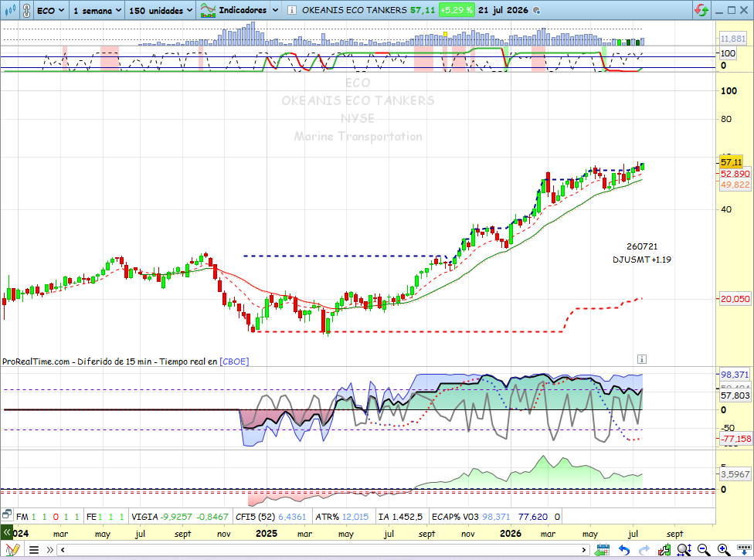The image size is (754, 560).
Task: Click the 20,050 stop level label
Action: [735, 299]
